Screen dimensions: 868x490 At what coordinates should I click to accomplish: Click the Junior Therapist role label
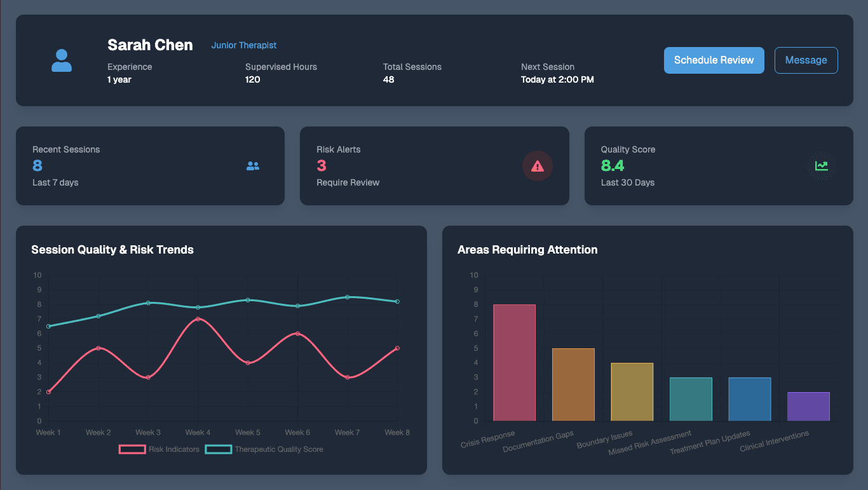(x=244, y=45)
